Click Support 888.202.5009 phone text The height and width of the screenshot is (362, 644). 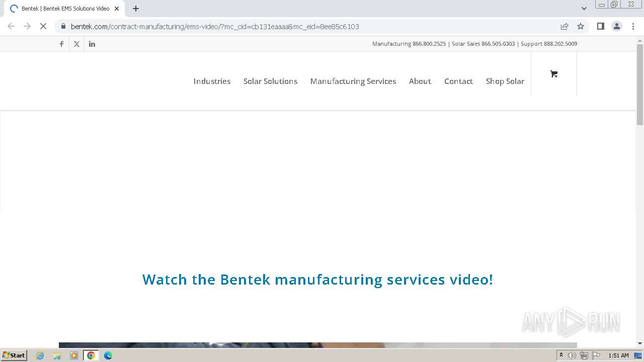pos(549,44)
